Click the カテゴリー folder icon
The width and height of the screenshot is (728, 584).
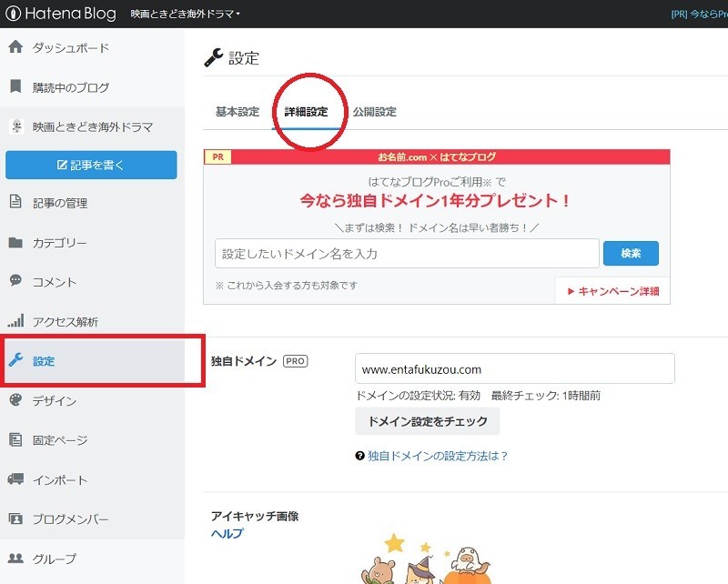pos(15,242)
